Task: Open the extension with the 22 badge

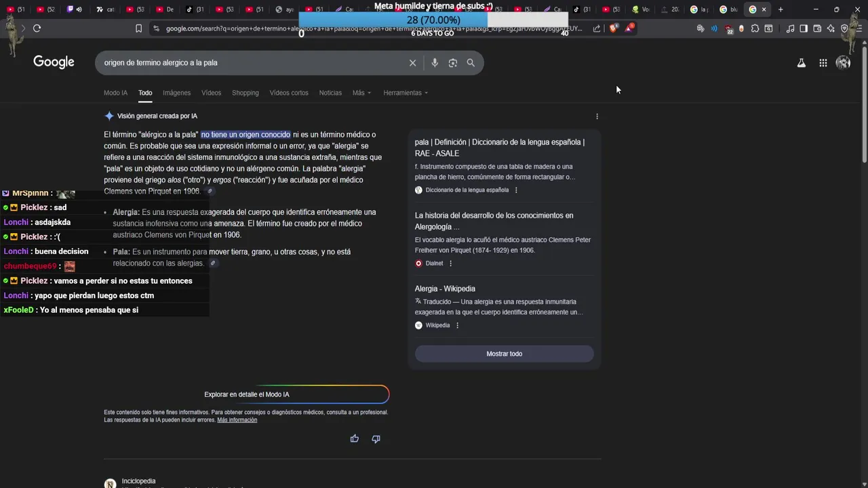Action: pyautogui.click(x=728, y=28)
